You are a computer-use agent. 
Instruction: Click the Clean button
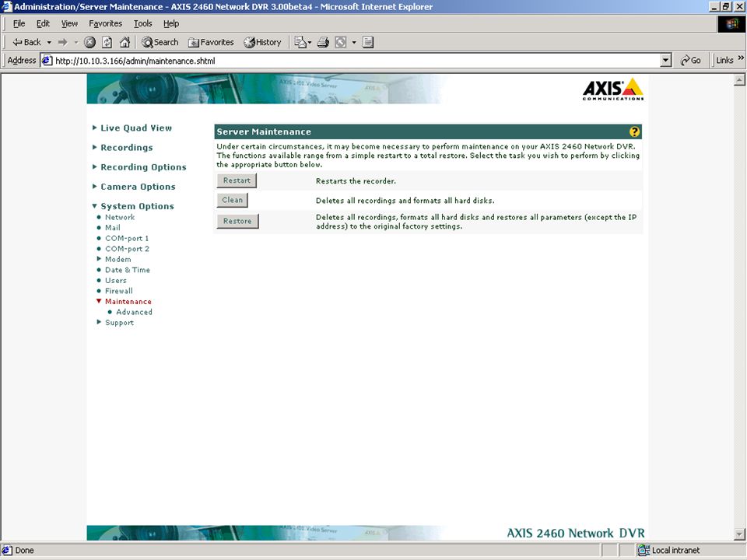(233, 200)
